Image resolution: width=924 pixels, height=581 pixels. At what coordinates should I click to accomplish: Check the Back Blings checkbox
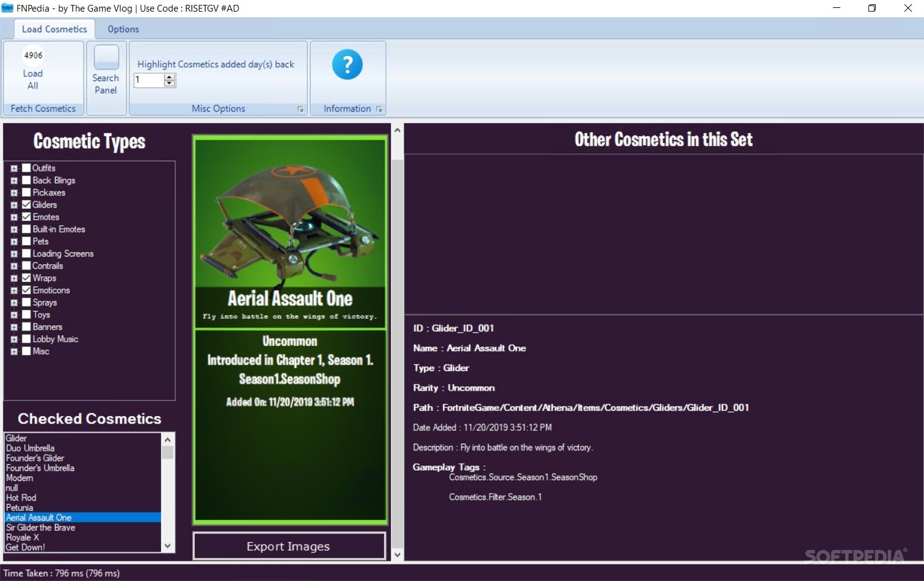click(x=26, y=180)
